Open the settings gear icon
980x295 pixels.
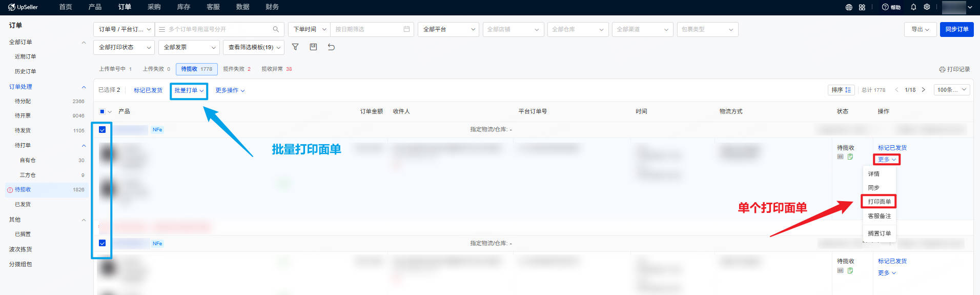pyautogui.click(x=927, y=7)
